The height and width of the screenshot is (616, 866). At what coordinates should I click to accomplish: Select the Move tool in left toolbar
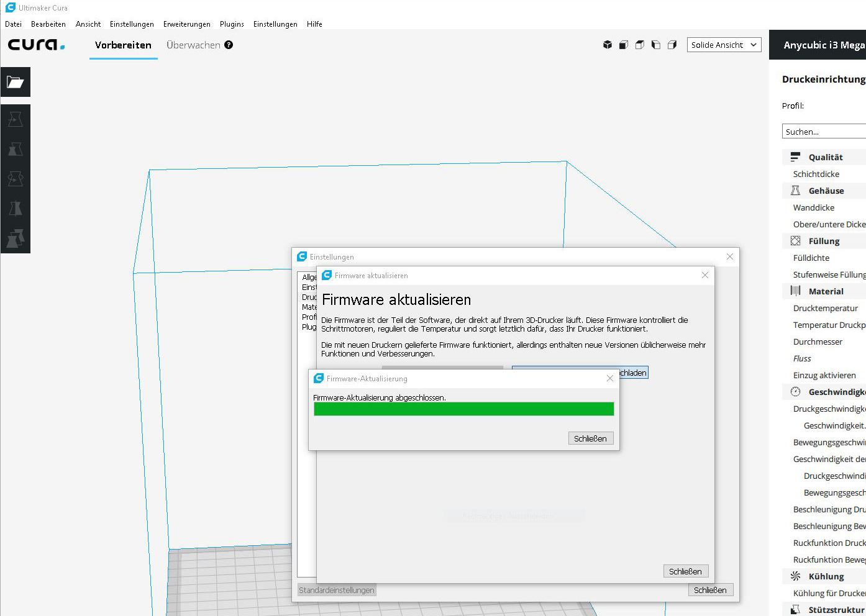[x=15, y=119]
